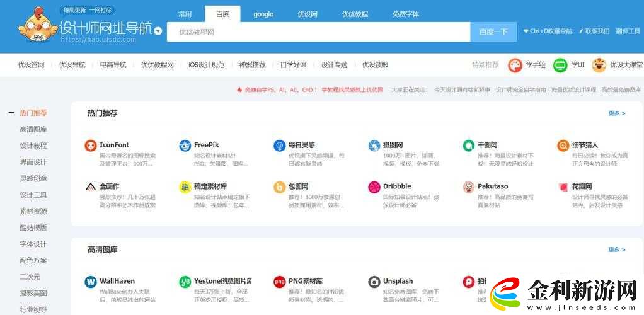
Task: Select the 免费字体 search tab
Action: (x=406, y=14)
